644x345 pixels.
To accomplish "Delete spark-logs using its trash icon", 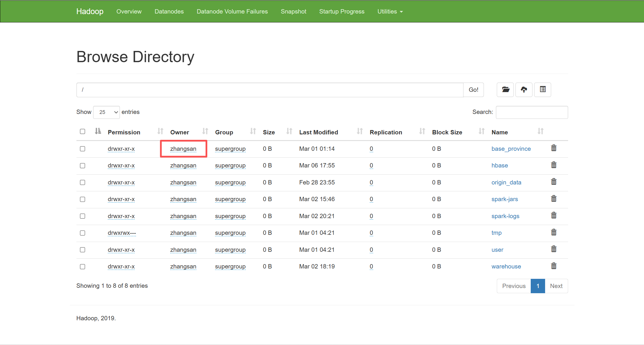I will click(554, 216).
